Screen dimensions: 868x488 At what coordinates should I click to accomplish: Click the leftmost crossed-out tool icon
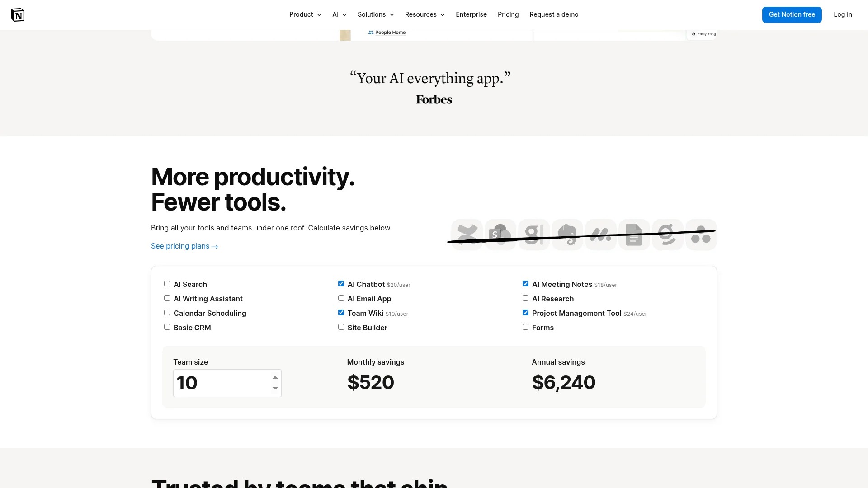[467, 235]
